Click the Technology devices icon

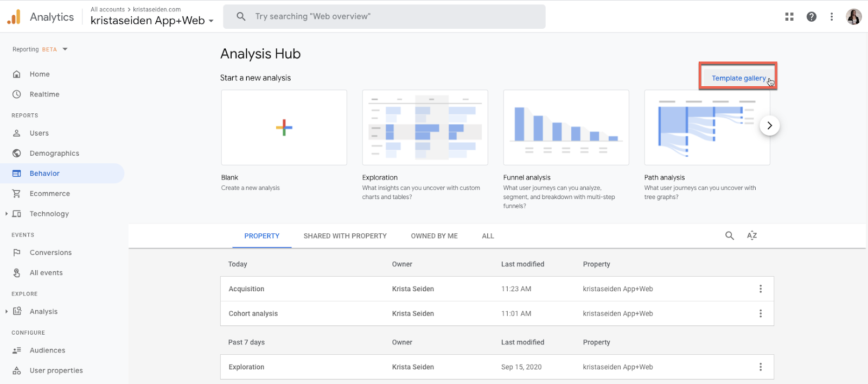pyautogui.click(x=17, y=214)
